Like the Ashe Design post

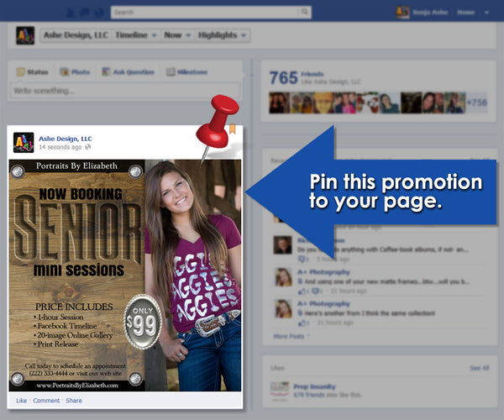(22, 401)
